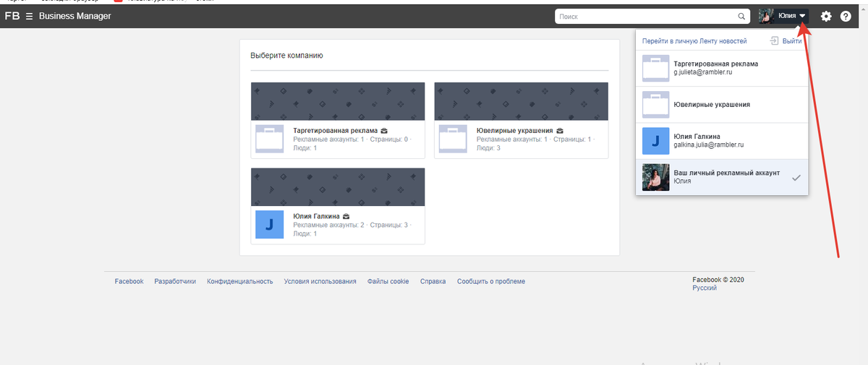Viewport: 868px width, 365px height.
Task: Open the Facebook footer link
Action: (129, 281)
